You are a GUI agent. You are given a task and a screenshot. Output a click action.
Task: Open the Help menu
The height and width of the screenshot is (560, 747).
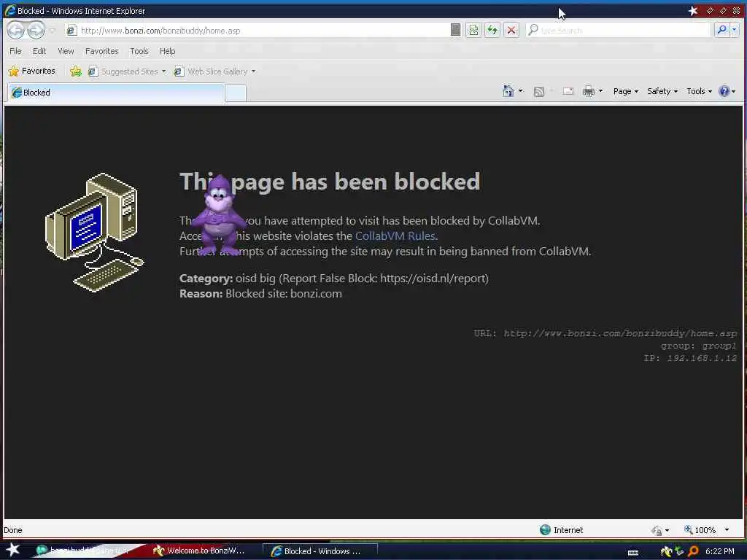[x=167, y=51]
